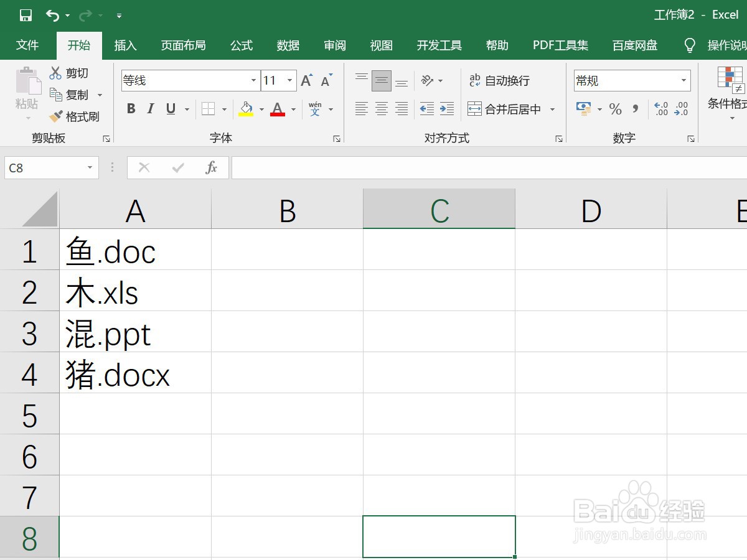Open the font size 11 dropdown

(290, 80)
